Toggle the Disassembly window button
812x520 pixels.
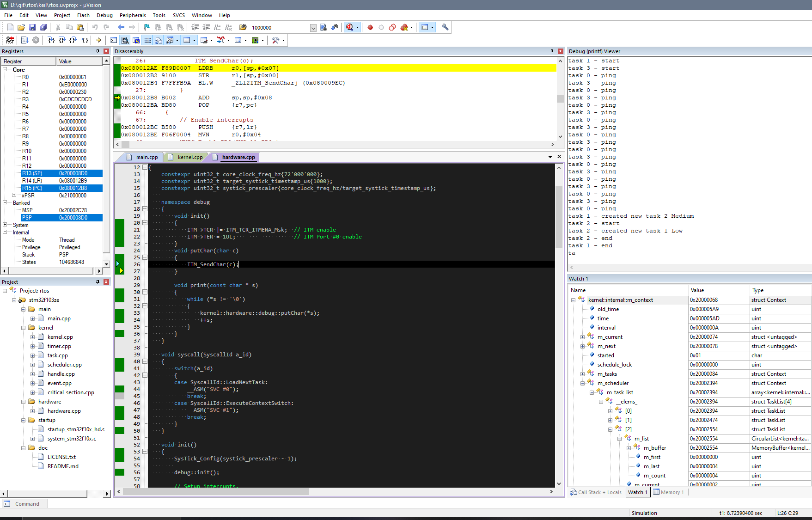tap(125, 40)
